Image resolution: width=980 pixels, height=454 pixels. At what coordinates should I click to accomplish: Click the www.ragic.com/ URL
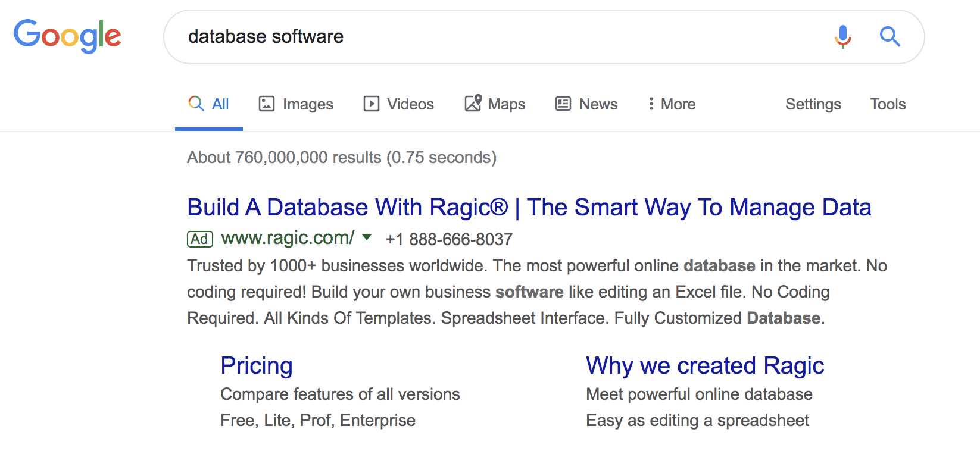coord(288,238)
